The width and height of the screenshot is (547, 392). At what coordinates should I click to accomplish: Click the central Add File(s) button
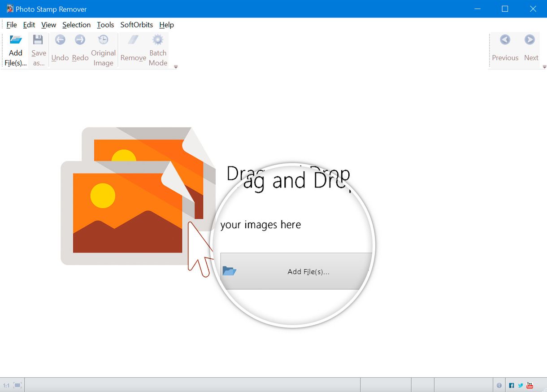296,271
